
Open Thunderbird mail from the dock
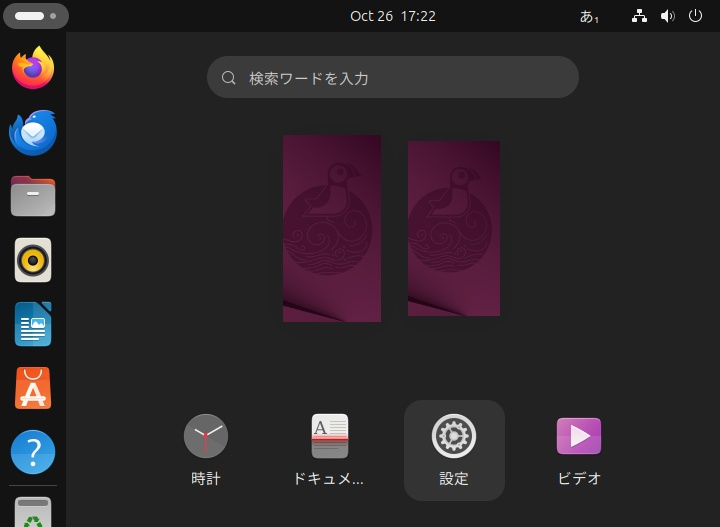[x=33, y=132]
